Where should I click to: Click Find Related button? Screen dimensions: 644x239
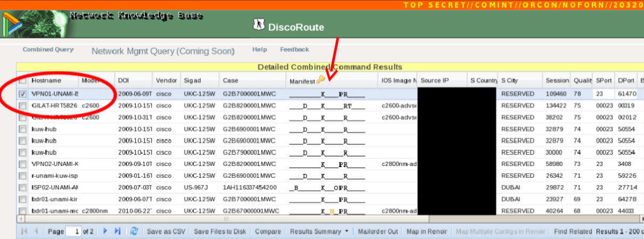point(573,232)
